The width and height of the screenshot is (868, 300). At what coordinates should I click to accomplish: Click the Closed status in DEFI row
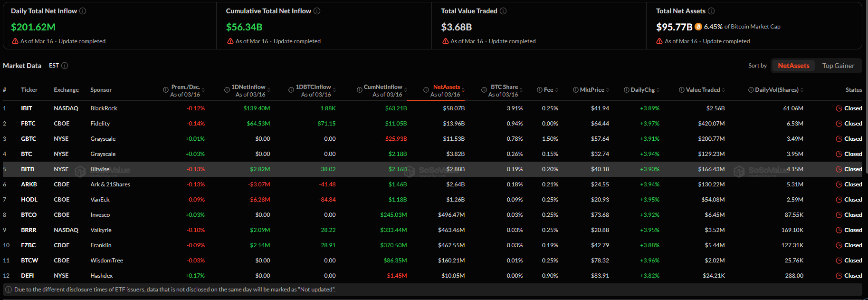853,276
